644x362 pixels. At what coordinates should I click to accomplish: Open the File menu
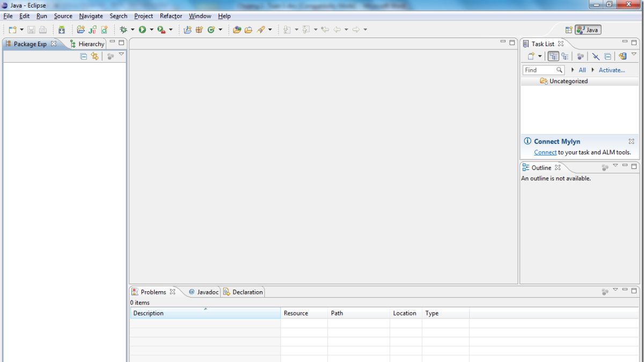coord(8,16)
